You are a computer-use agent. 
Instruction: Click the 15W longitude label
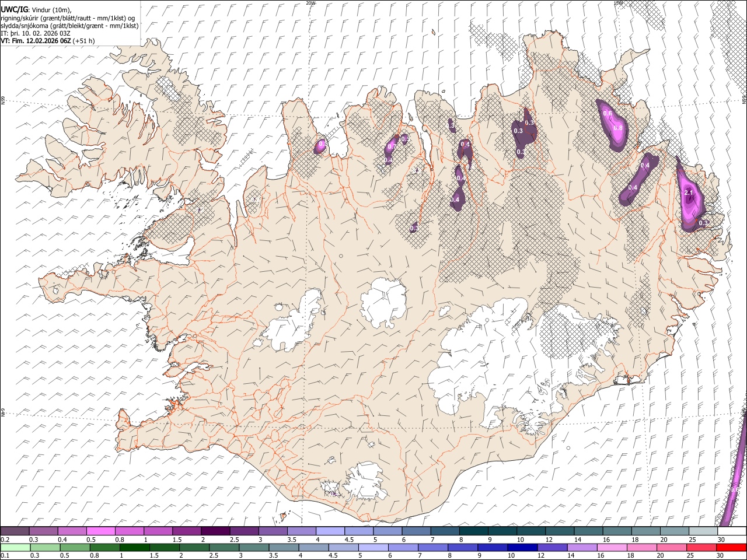point(619,3)
